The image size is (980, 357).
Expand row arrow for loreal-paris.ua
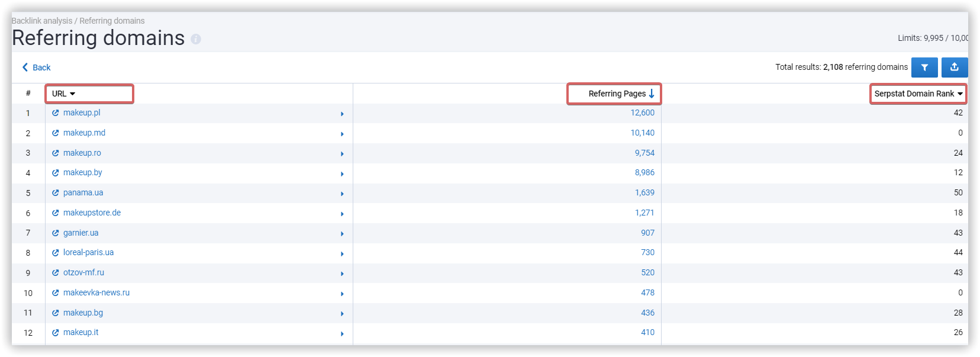[342, 254]
